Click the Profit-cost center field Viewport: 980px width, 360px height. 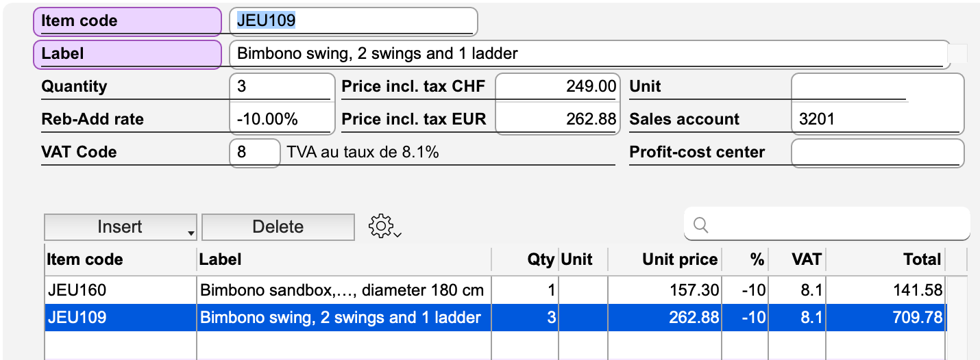tap(877, 152)
